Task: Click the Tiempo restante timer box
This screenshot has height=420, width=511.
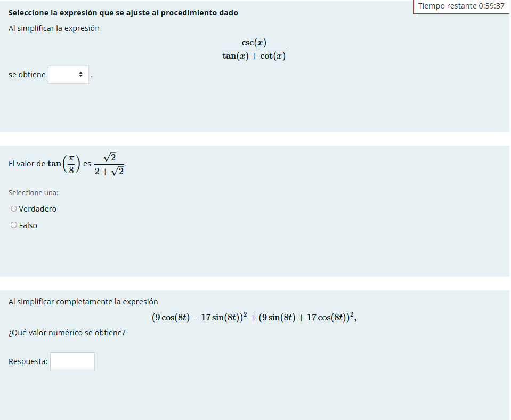Action: point(461,6)
